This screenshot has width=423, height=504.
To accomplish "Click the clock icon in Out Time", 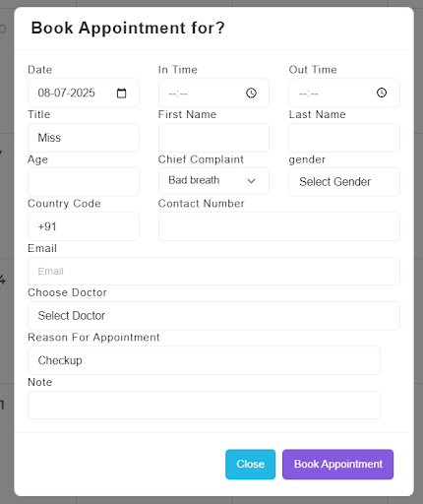I will click(x=382, y=93).
